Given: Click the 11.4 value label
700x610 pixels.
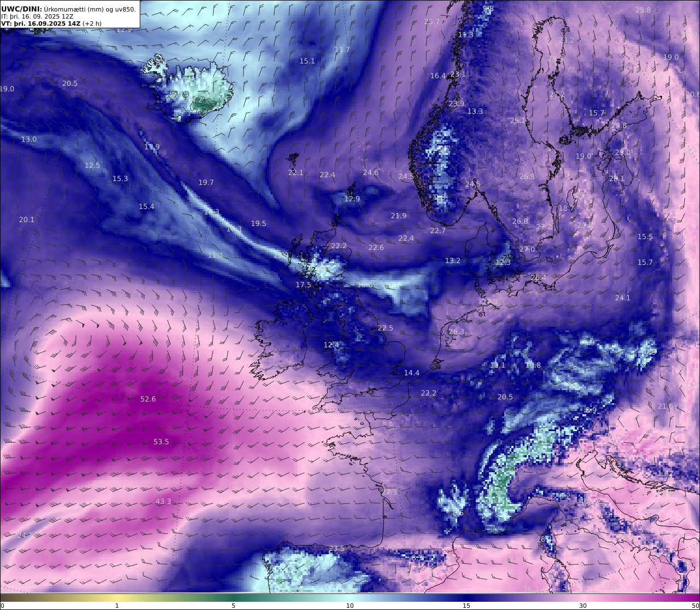Looking at the screenshot, I should point(215,255).
